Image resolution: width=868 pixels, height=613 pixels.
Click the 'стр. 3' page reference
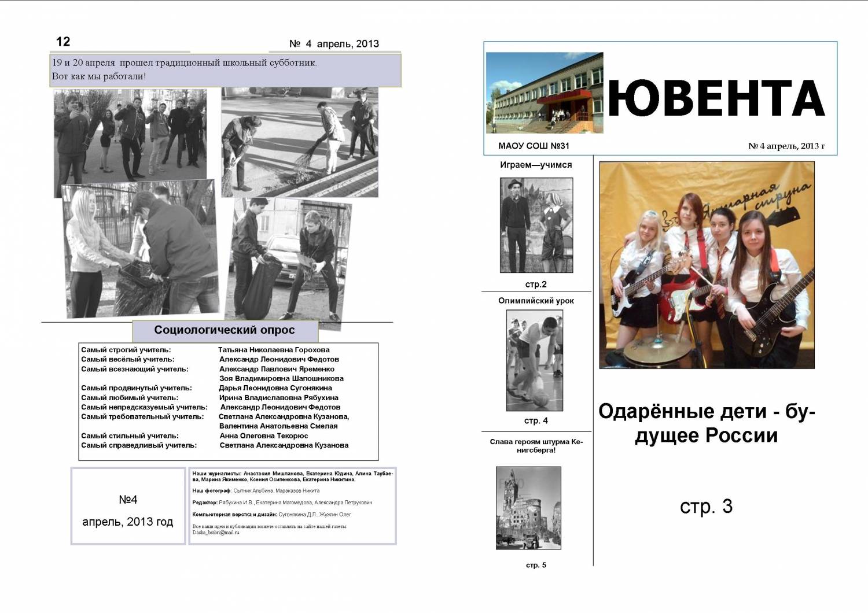coord(707,507)
